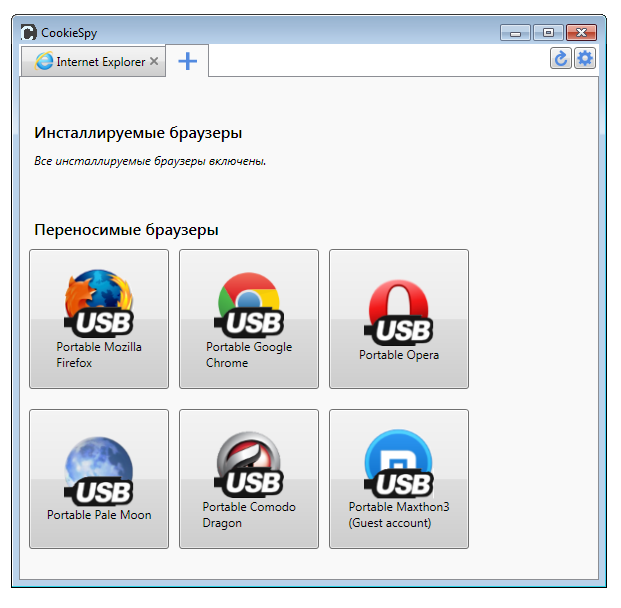Open the Portable Mozilla Firefox tile
621x608 pixels.
[x=99, y=319]
